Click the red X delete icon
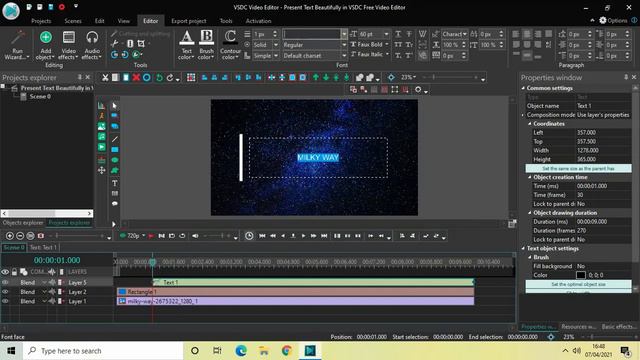 136,78
